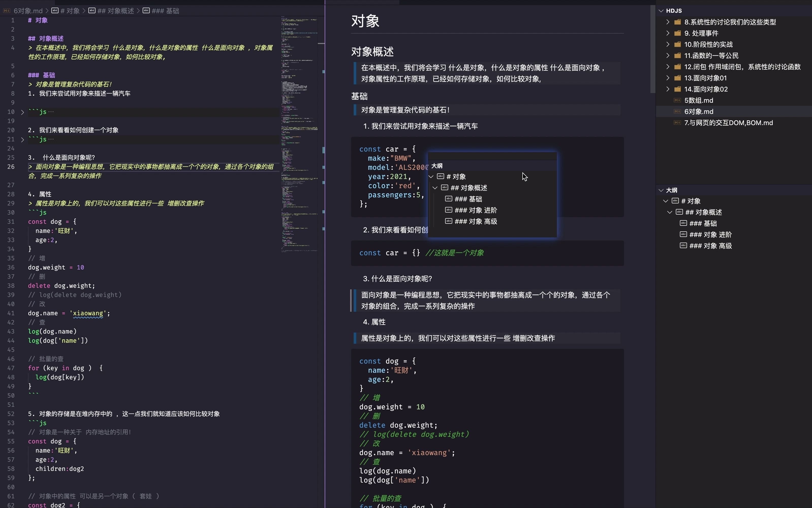Jump to ### 对象 高级 in sidebar outline
The image size is (812, 508).
711,246
